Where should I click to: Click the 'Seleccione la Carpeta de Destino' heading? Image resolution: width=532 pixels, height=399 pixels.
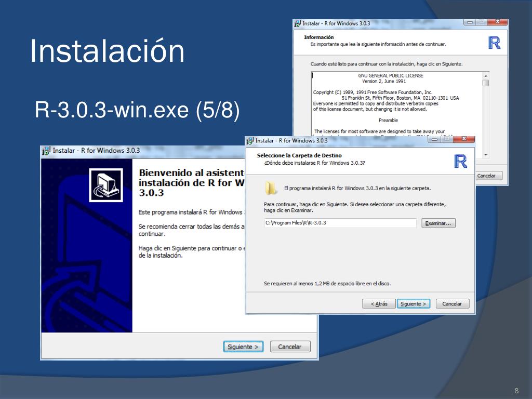[x=299, y=155]
